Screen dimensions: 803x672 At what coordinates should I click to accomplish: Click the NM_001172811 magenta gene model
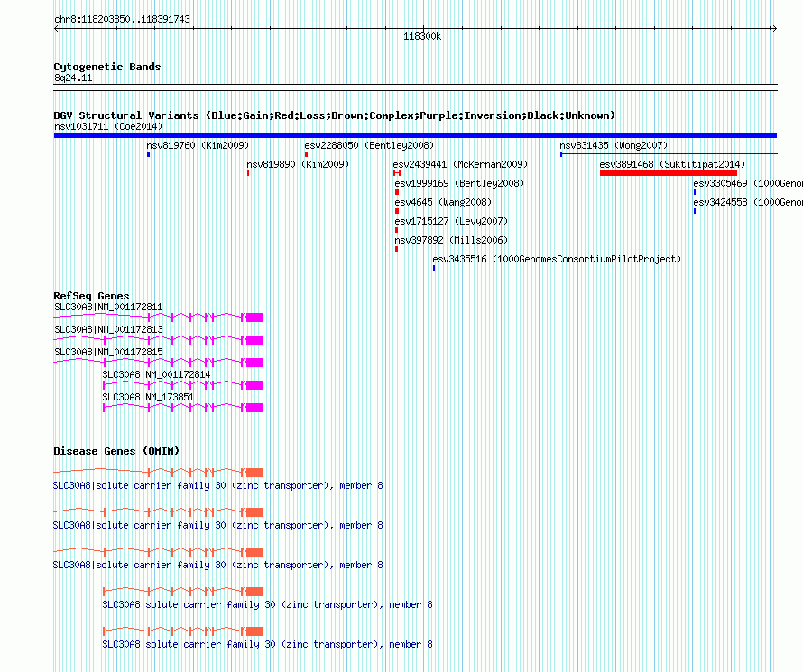tap(158, 318)
